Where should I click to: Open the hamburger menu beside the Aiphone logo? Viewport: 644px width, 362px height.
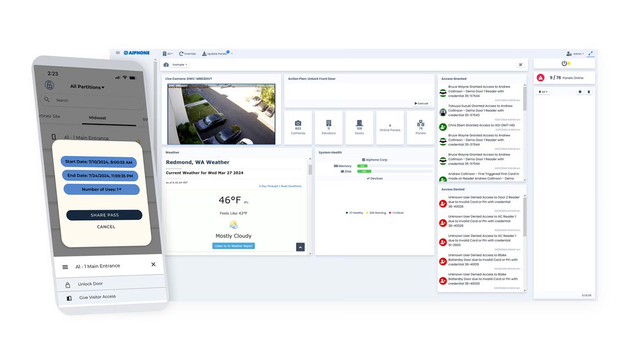click(118, 53)
